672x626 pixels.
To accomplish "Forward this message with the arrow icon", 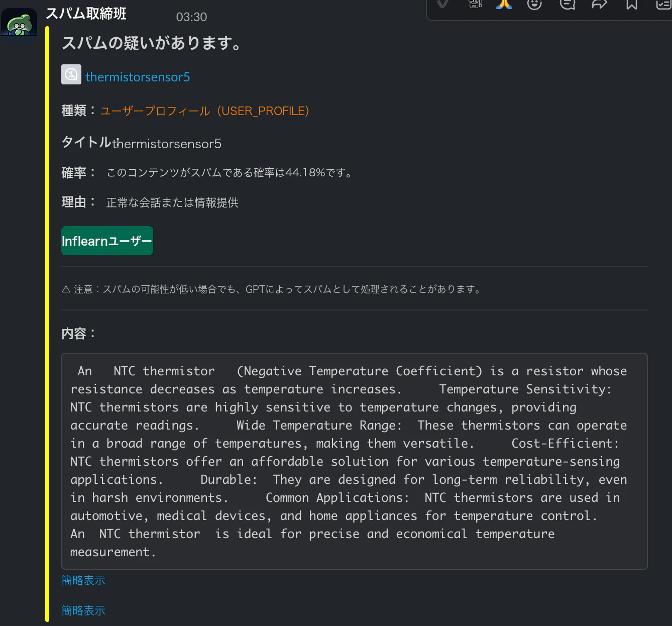I will tap(600, 4).
